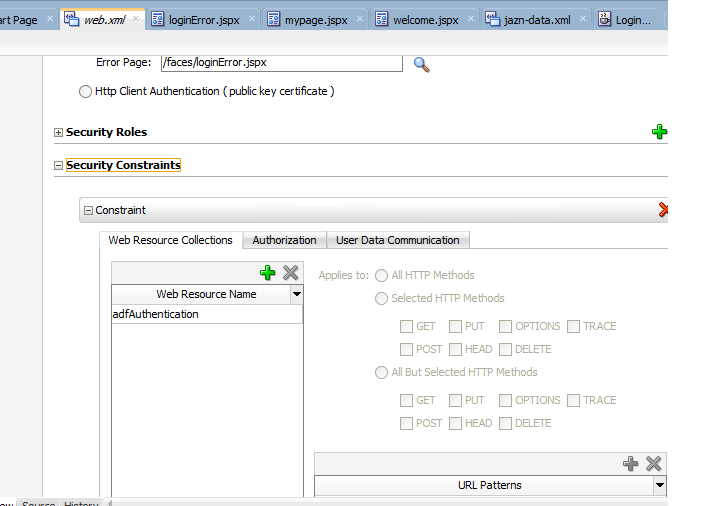Choose All But Selected HTTP Methods option
The height and width of the screenshot is (506, 719).
[382, 372]
